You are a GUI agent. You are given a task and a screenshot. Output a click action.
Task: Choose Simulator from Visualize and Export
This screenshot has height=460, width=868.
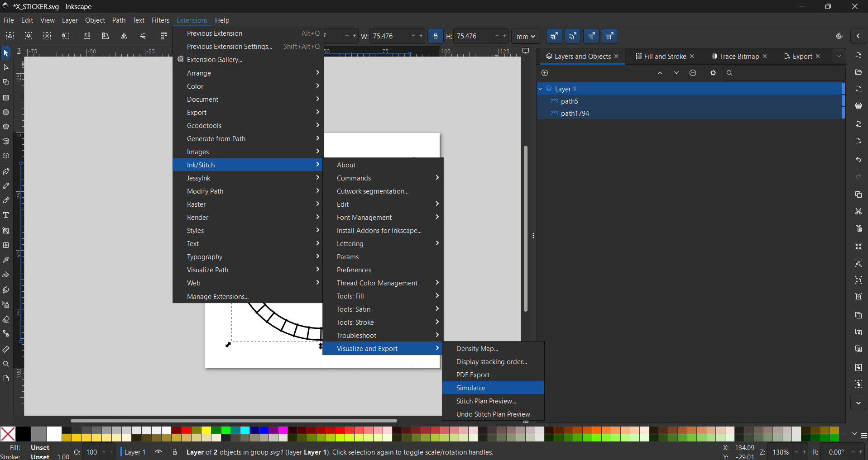tap(493, 388)
